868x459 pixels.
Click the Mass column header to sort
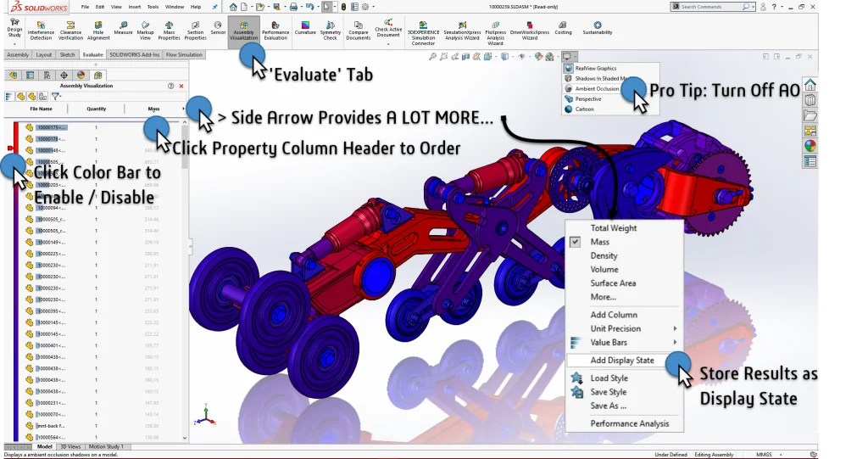click(x=153, y=109)
